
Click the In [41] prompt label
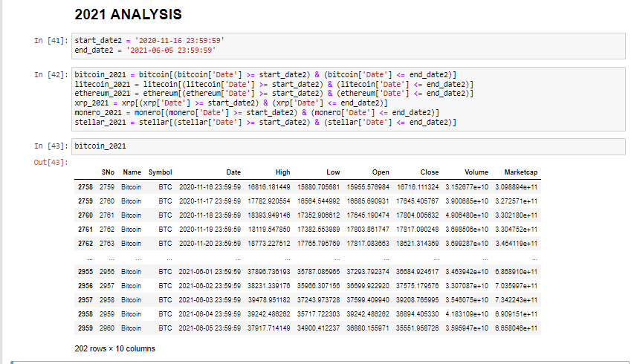[x=51, y=40]
